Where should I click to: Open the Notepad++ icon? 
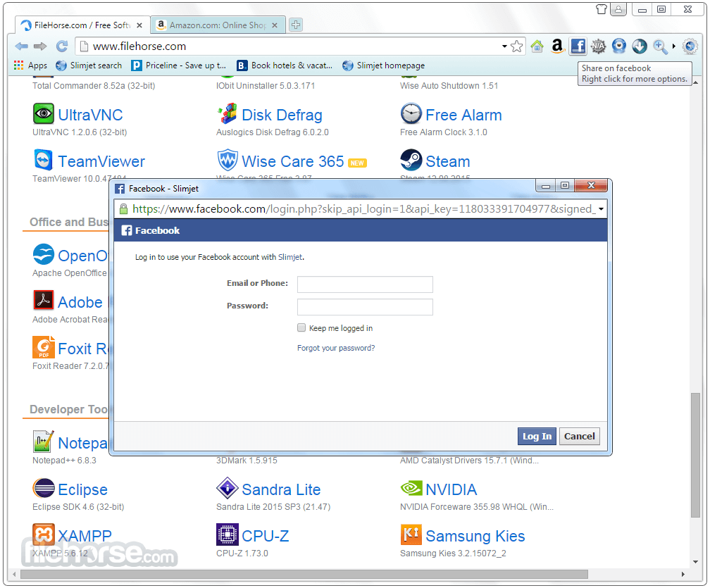(x=44, y=442)
